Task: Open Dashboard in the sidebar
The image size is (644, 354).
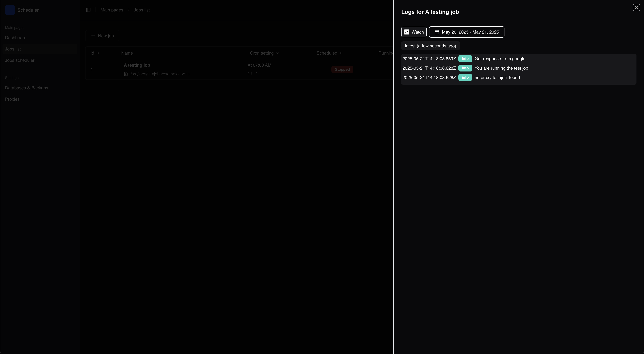Action: tap(16, 38)
